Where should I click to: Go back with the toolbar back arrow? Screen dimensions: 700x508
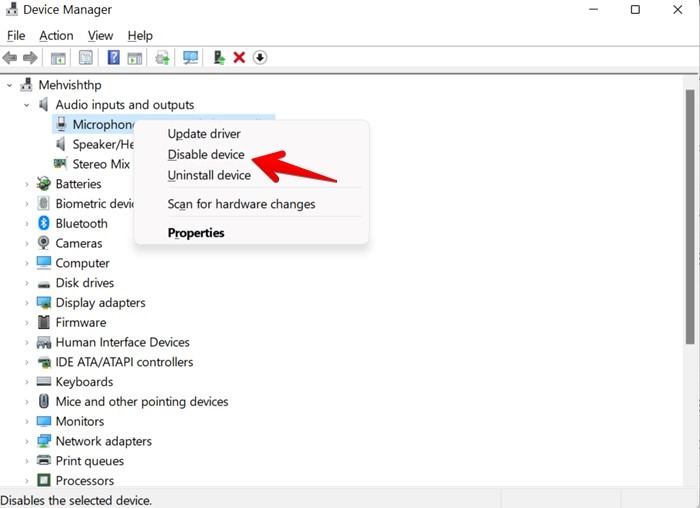[10, 58]
